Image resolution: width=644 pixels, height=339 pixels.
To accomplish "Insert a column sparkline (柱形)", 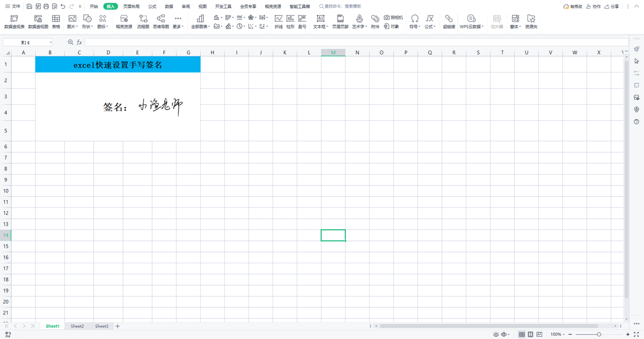I will point(290,21).
